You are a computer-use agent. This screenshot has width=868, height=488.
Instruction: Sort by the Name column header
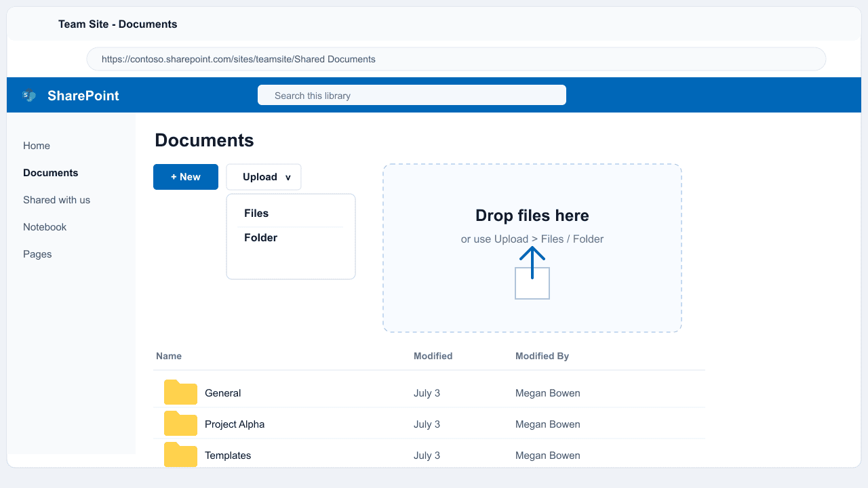pos(169,356)
